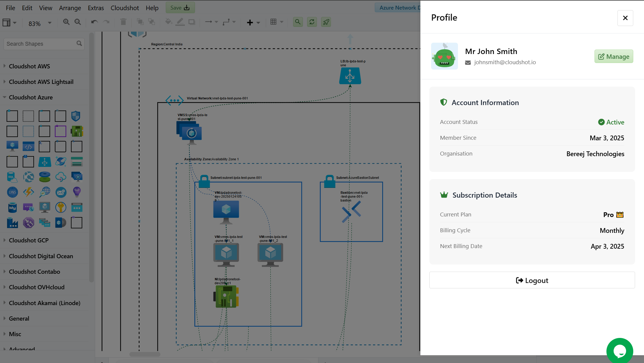Click the Undo arrow icon
Screen dimensions: 644x363
point(95,22)
